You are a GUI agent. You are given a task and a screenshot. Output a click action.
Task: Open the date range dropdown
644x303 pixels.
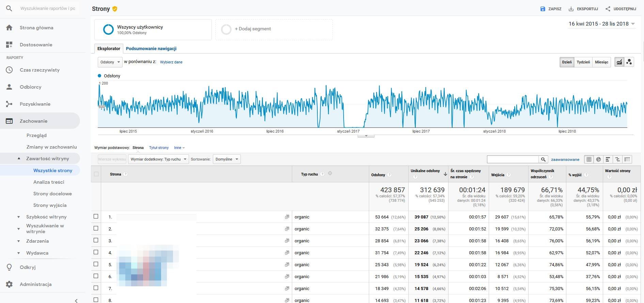pyautogui.click(x=601, y=24)
